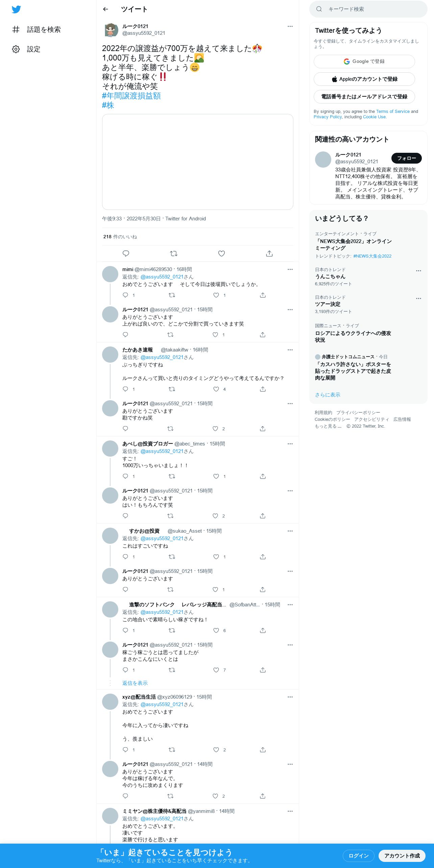Image resolution: width=434 pixels, height=868 pixels.
Task: Open the share icon on main tweet
Action: pos(269,254)
